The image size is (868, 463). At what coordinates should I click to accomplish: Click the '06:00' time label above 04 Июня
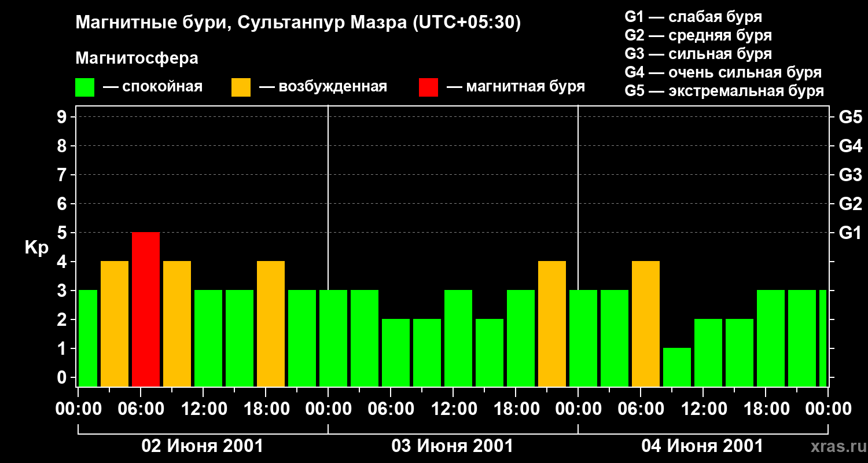(640, 409)
